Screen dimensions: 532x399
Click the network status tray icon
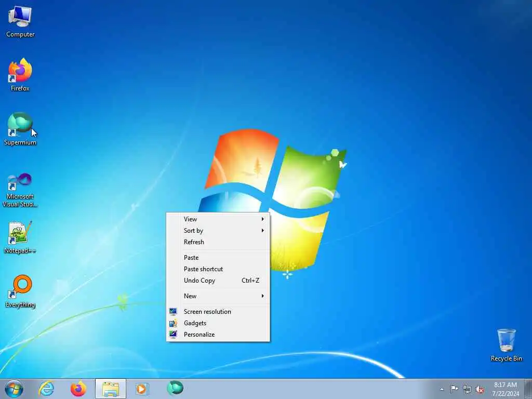coord(467,390)
